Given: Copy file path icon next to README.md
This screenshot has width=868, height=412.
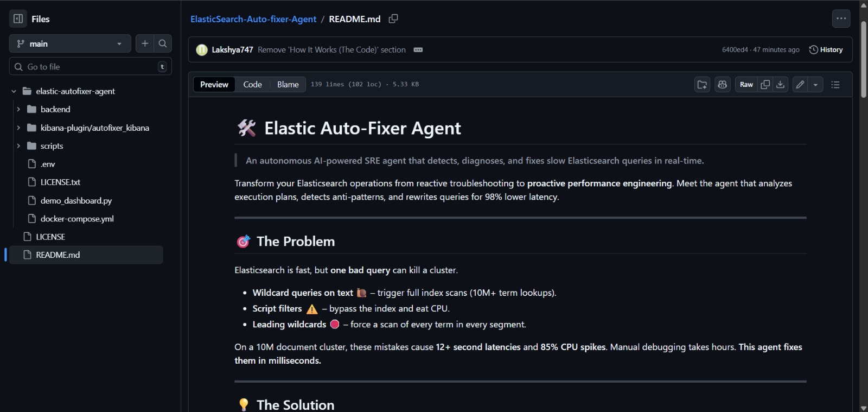Looking at the screenshot, I should point(393,19).
